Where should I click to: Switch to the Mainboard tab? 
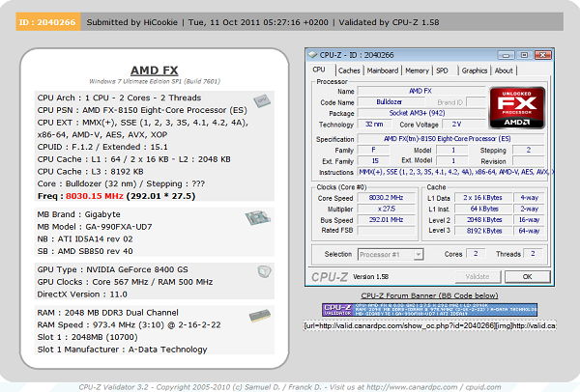pos(383,70)
